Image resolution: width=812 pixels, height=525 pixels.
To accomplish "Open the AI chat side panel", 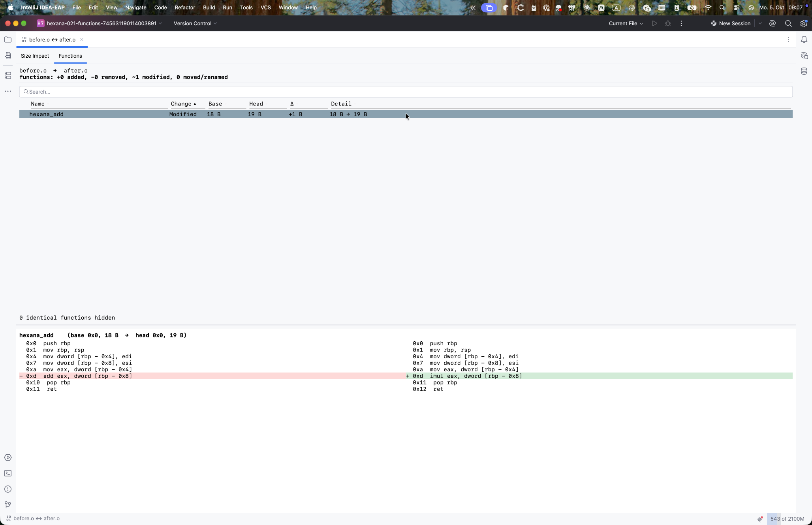I will (804, 55).
